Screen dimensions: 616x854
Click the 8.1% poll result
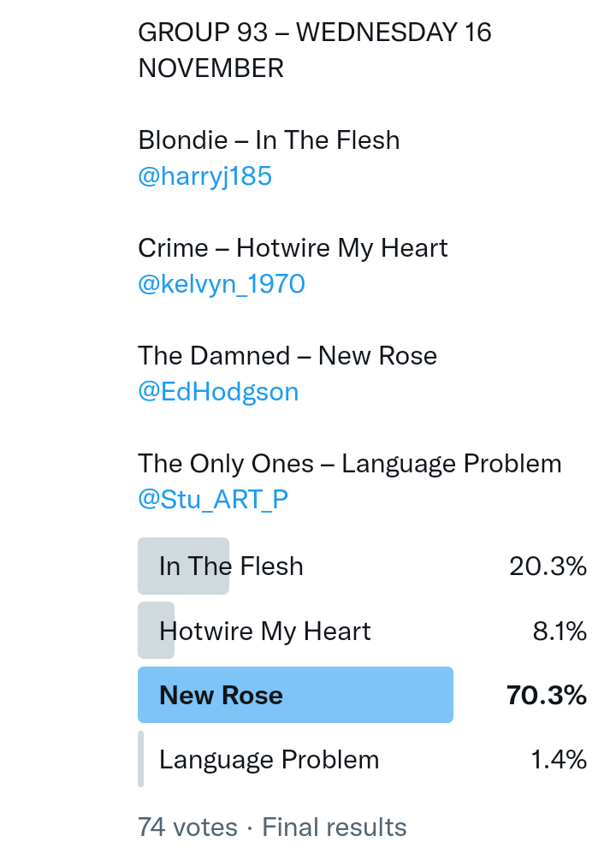coord(560,632)
